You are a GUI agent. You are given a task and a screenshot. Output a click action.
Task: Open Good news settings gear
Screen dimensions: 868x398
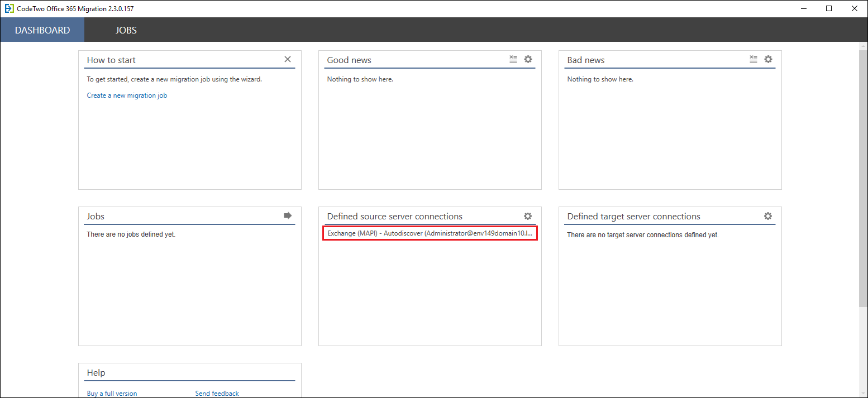[528, 59]
